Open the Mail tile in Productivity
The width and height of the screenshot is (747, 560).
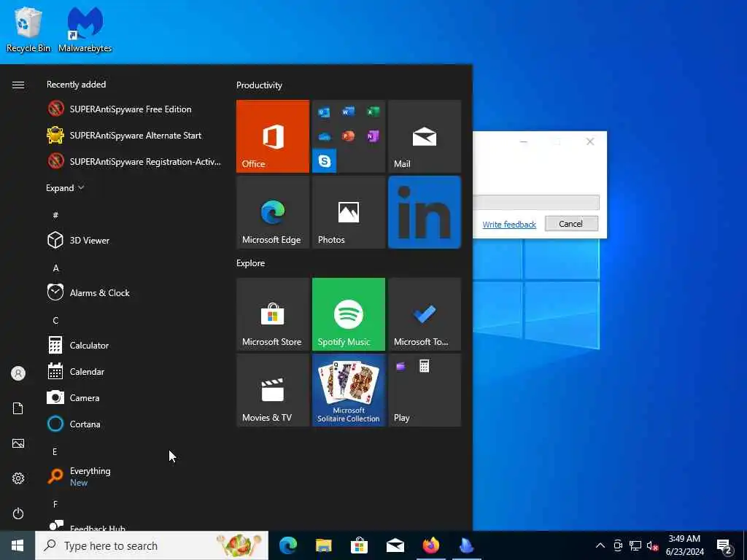pyautogui.click(x=425, y=136)
